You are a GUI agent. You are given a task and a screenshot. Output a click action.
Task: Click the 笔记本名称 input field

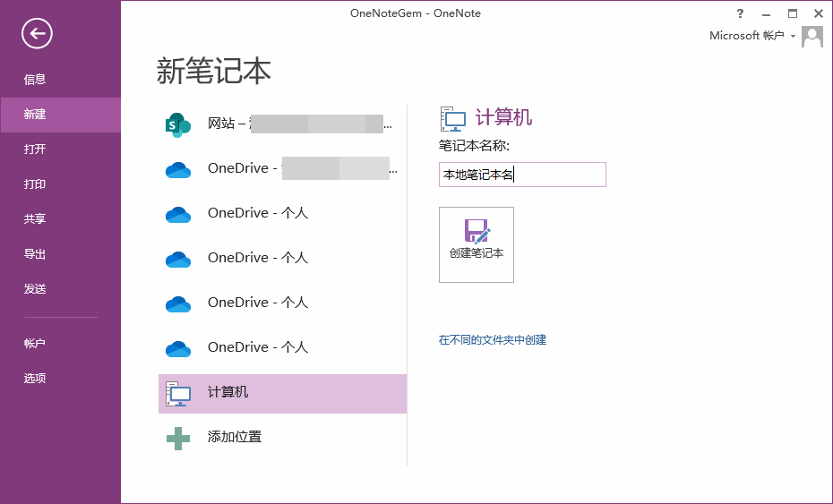[522, 175]
